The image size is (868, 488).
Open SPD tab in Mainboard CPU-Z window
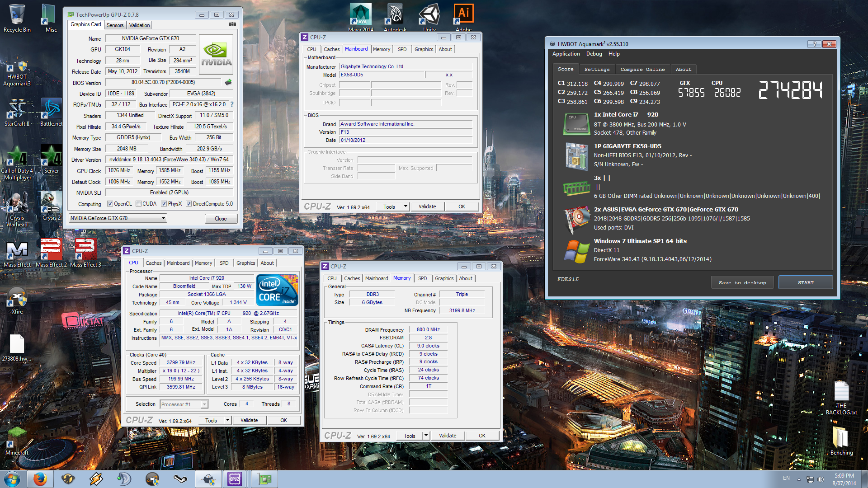[x=402, y=49]
